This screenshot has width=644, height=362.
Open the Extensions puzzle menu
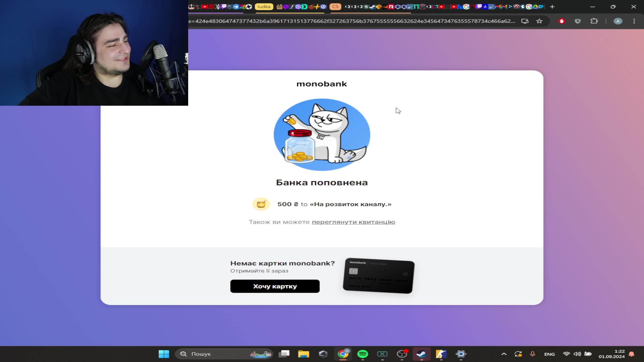pyautogui.click(x=594, y=21)
